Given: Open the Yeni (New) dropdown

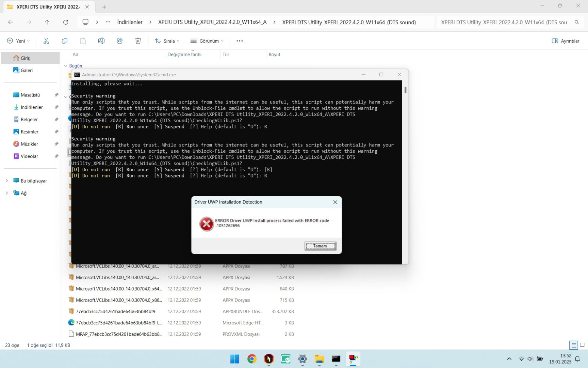Looking at the screenshot, I should (x=18, y=41).
